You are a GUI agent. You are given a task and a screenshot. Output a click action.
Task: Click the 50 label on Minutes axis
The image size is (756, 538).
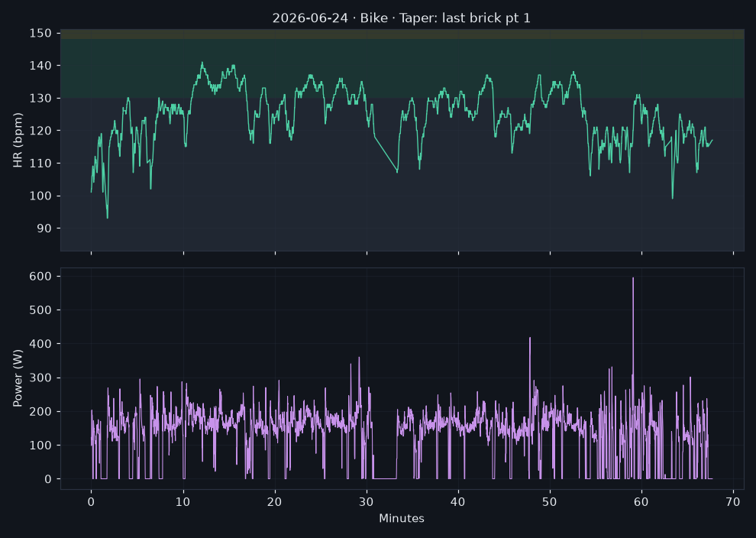pos(550,502)
